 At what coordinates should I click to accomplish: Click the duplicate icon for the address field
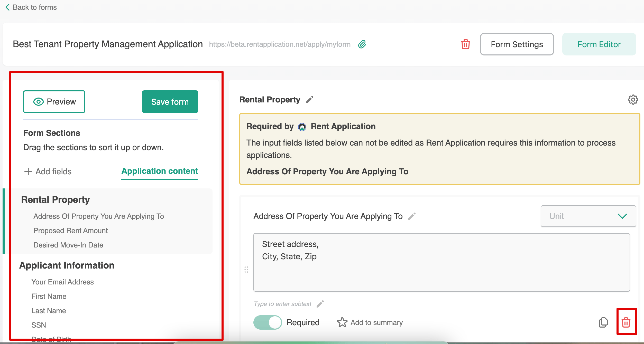[x=603, y=322]
